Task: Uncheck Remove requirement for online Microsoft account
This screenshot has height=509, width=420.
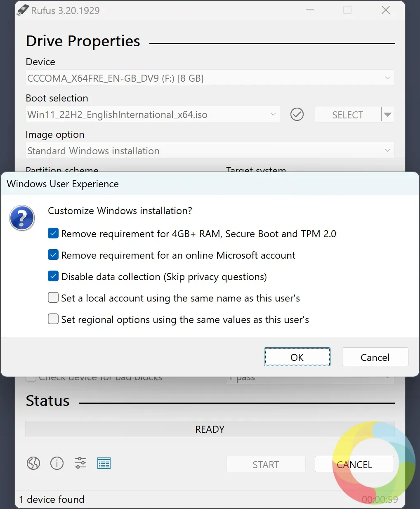Action: (53, 255)
